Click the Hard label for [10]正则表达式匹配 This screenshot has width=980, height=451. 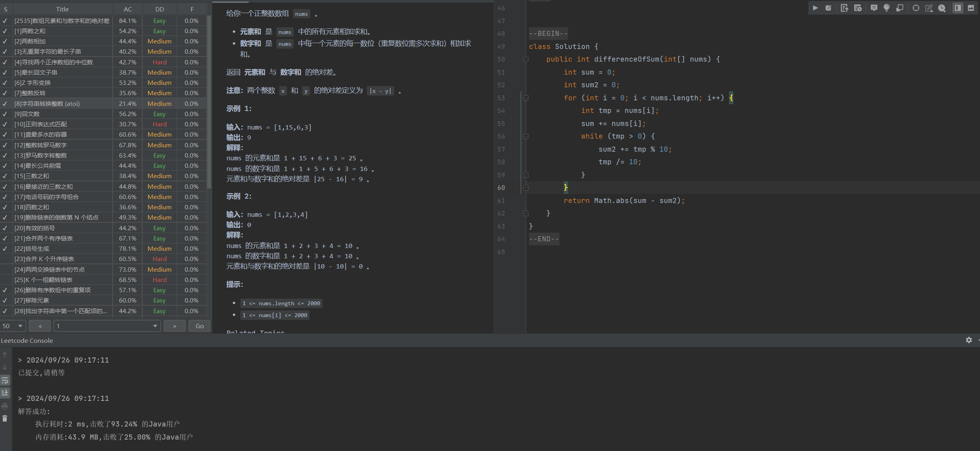point(160,124)
